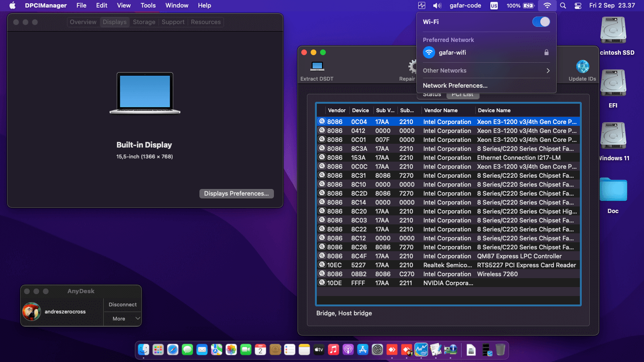This screenshot has height=362, width=644.
Task: Click the andreszerocross avatar in AnyDesk
Action: tap(32, 312)
